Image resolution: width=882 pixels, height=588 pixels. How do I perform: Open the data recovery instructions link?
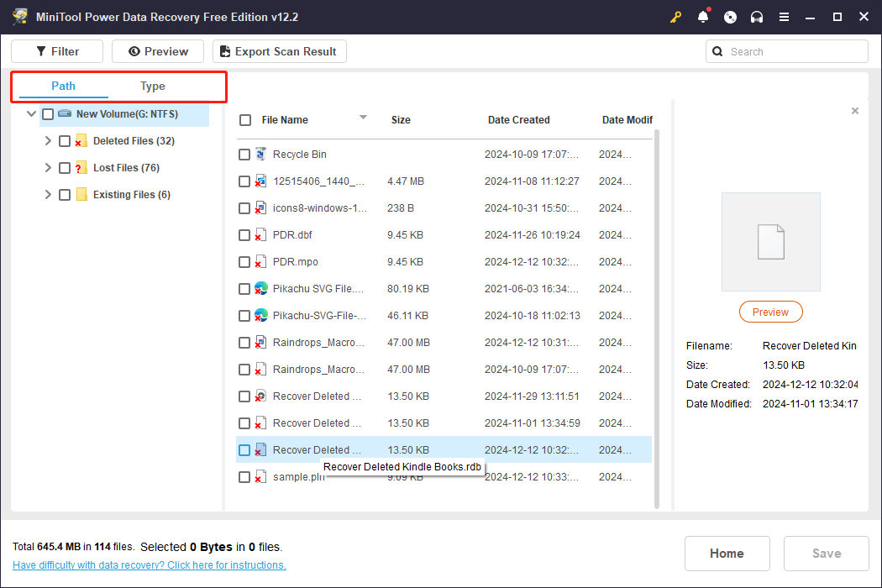(x=149, y=565)
